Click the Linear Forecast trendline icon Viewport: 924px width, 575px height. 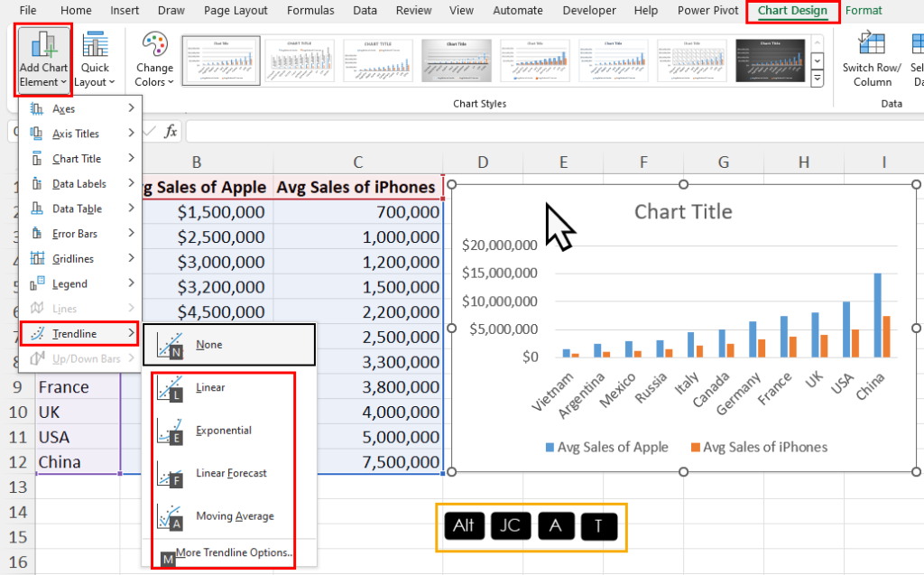point(171,473)
